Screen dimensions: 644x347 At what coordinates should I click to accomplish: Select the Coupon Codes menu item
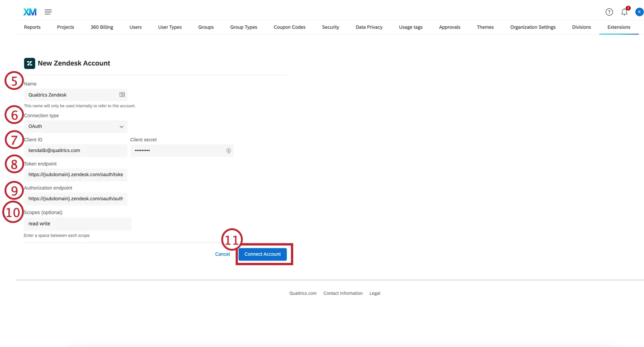(x=289, y=27)
